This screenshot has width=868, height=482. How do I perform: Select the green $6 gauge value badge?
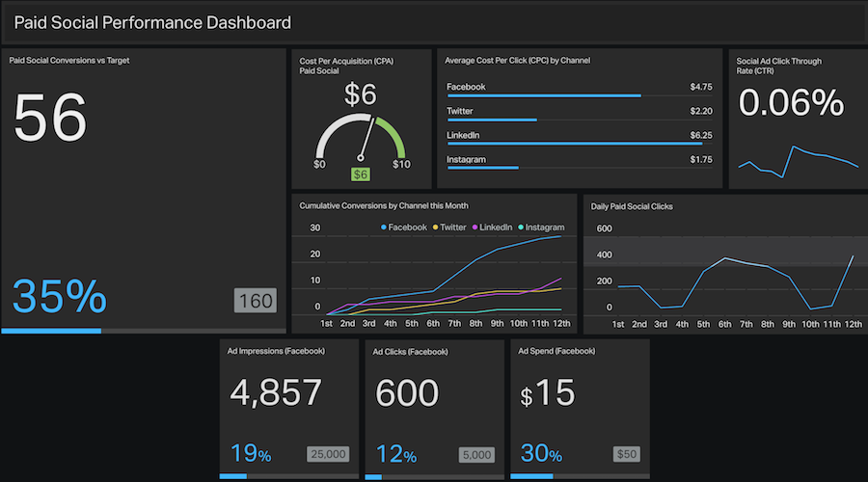click(361, 174)
